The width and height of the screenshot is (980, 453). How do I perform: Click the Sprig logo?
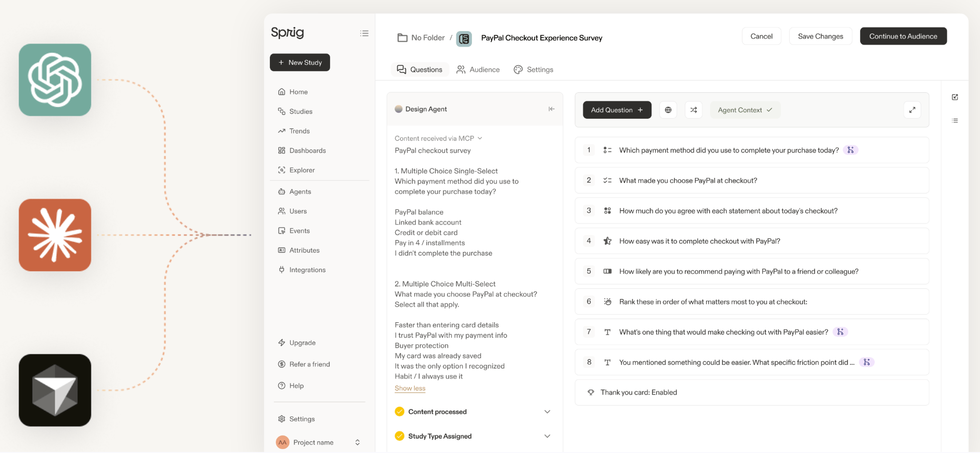click(287, 33)
